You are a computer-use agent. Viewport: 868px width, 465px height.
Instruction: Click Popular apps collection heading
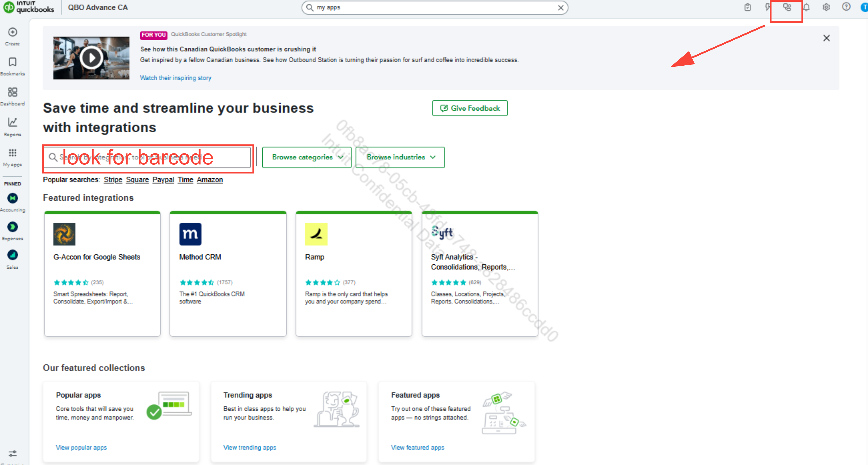coord(78,395)
